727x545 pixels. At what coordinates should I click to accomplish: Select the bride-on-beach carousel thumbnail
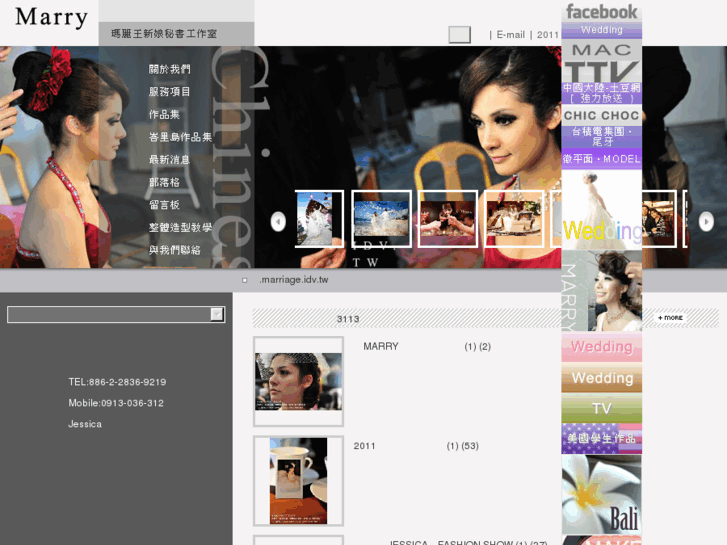point(319,219)
